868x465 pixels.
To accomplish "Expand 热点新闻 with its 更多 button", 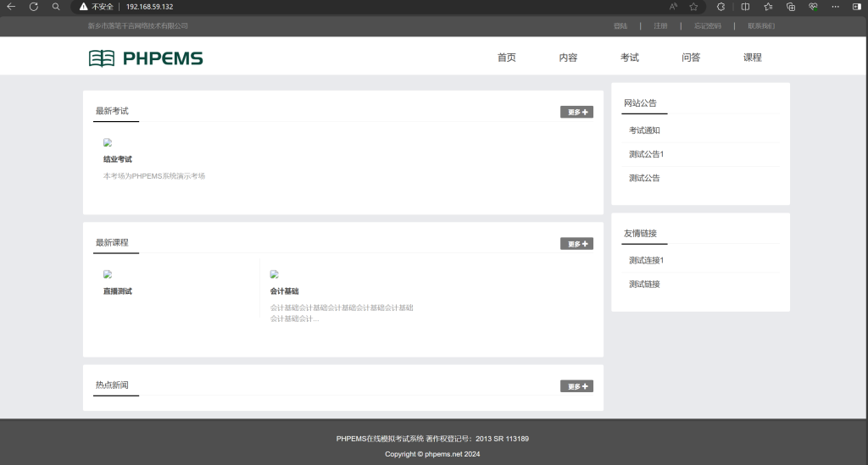I will pyautogui.click(x=576, y=386).
